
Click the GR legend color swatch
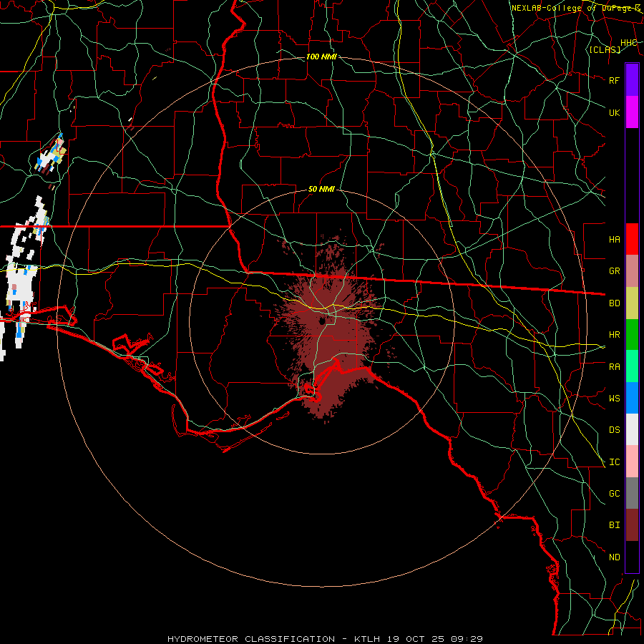pyautogui.click(x=632, y=271)
